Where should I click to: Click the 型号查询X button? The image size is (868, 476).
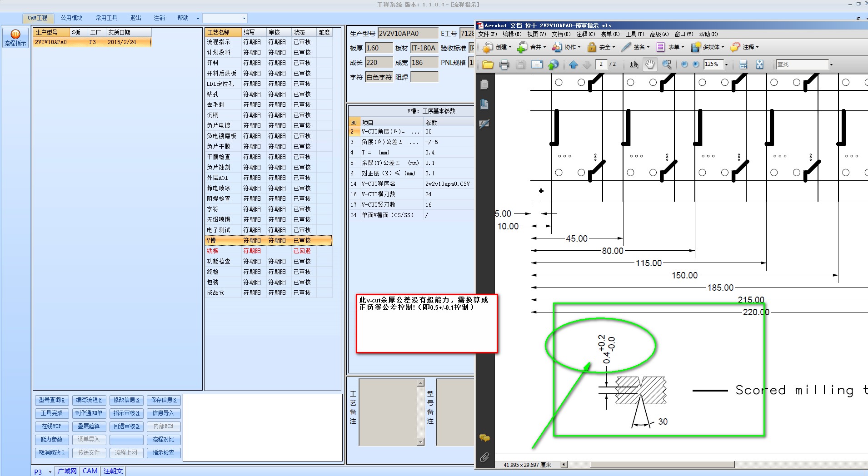(51, 400)
